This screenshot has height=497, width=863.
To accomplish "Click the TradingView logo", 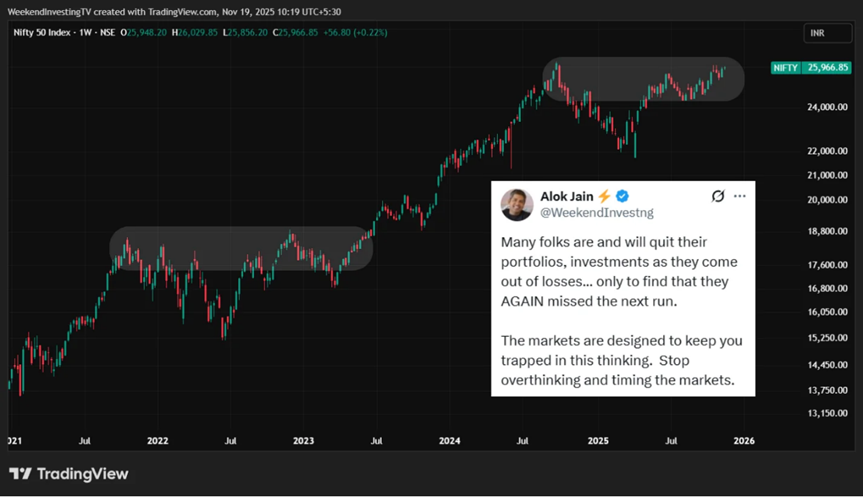I will (69, 474).
